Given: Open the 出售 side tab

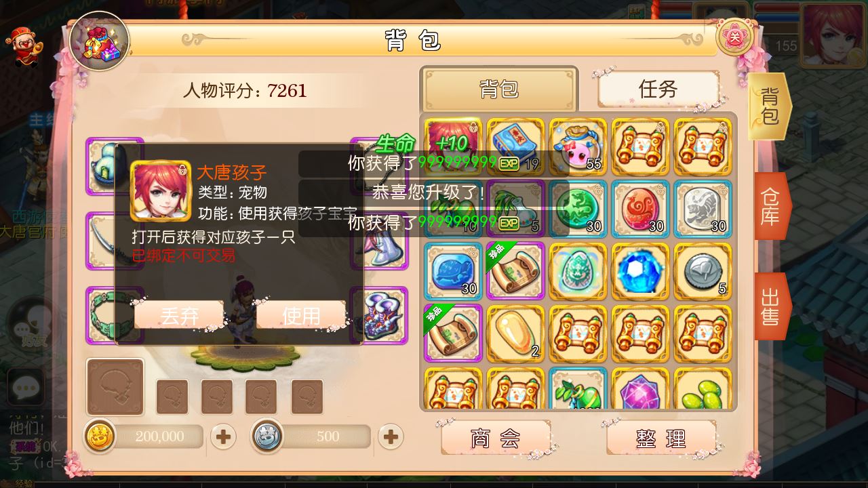Looking at the screenshot, I should coord(772,306).
